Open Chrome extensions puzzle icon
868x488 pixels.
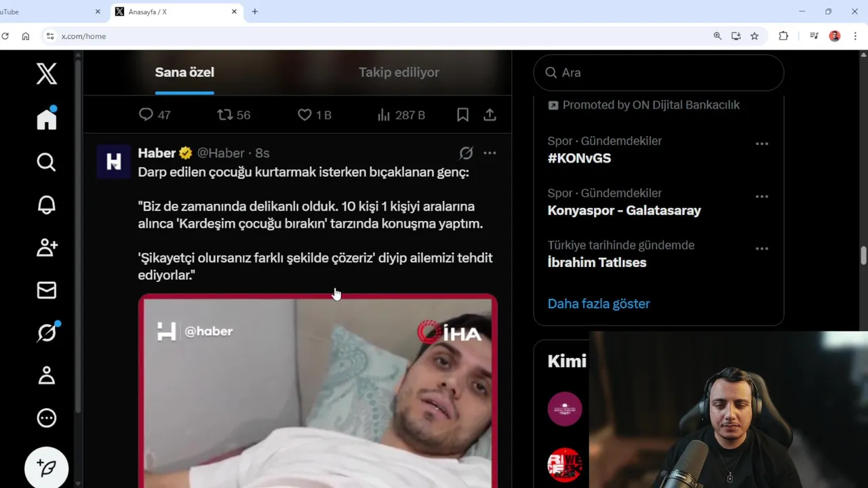point(783,36)
